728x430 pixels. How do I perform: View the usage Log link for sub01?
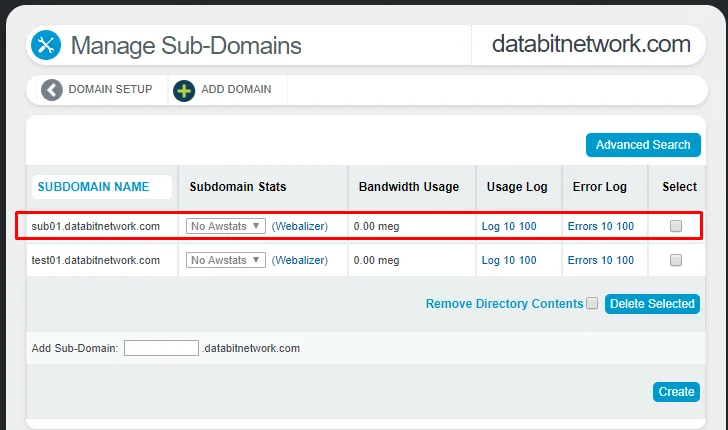click(490, 226)
